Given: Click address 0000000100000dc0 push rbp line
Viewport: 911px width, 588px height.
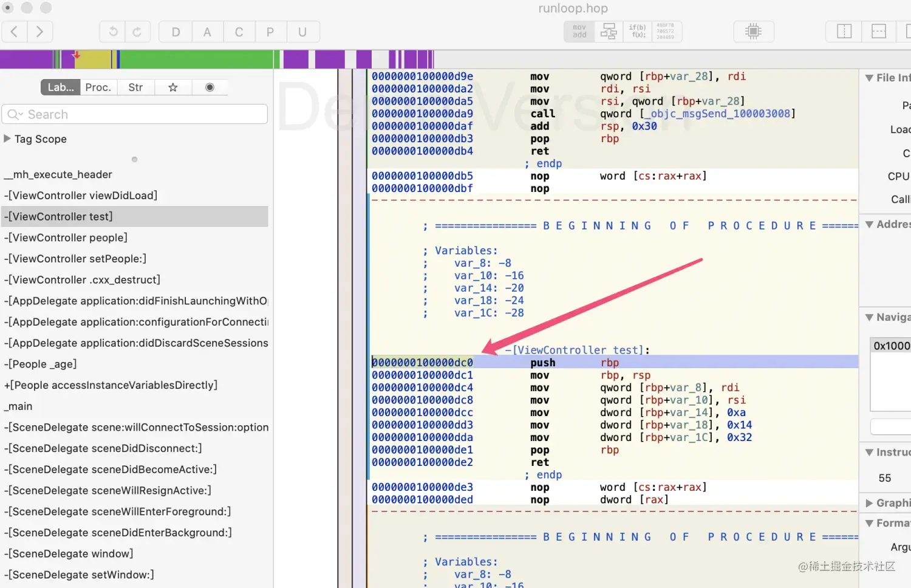Looking at the screenshot, I should click(615, 363).
